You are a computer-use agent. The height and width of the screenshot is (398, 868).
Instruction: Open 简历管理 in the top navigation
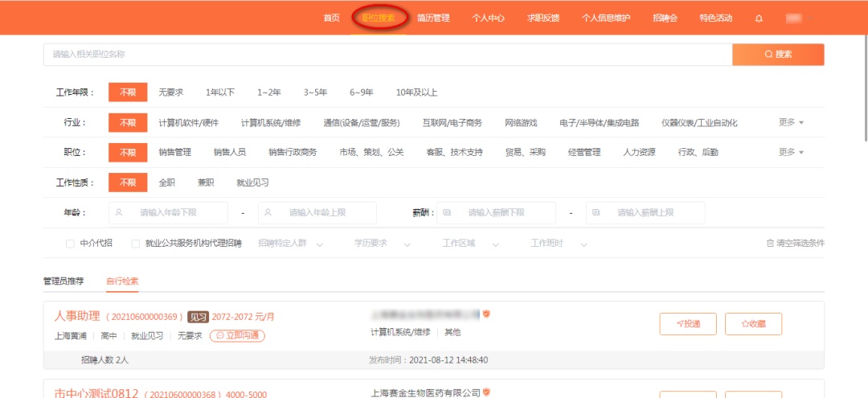433,18
